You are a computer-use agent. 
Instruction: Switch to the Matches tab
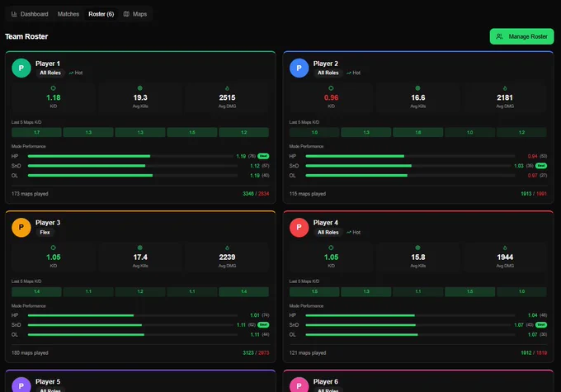68,14
